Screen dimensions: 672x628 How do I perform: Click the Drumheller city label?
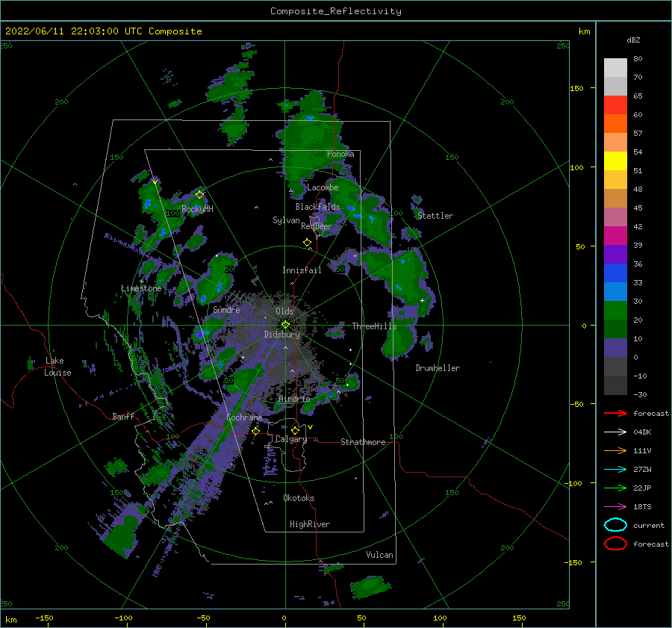tap(438, 368)
